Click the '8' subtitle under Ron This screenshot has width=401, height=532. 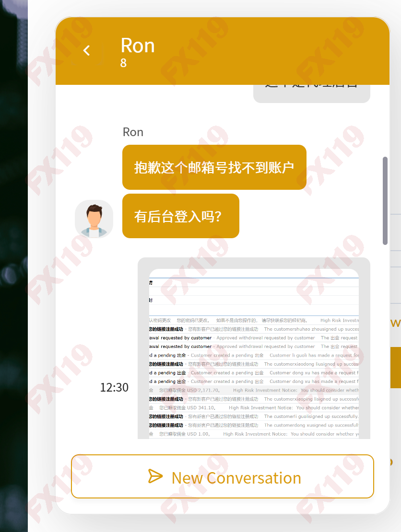123,63
